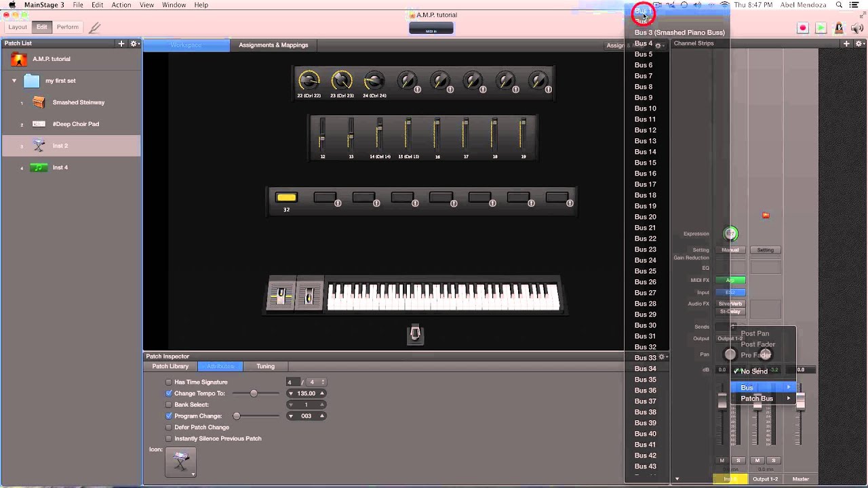
Task: Click the knob labeled 23 (Ctrl 23)
Action: pyautogui.click(x=342, y=81)
